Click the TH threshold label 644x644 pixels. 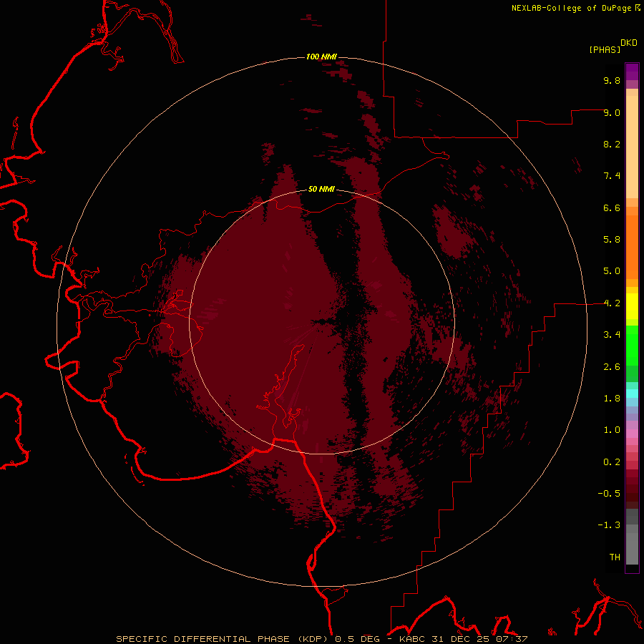615,557
